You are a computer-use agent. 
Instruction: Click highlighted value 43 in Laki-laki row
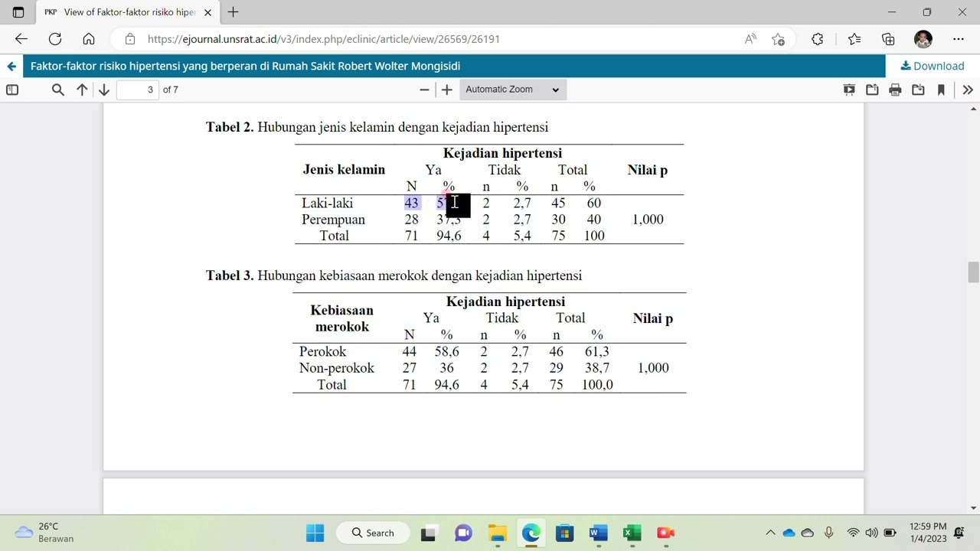tap(411, 203)
